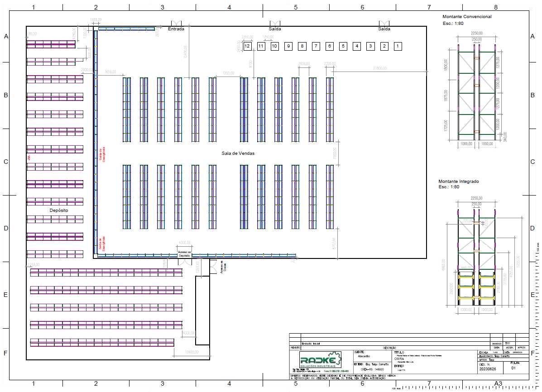Click checkout box number 7

point(316,46)
